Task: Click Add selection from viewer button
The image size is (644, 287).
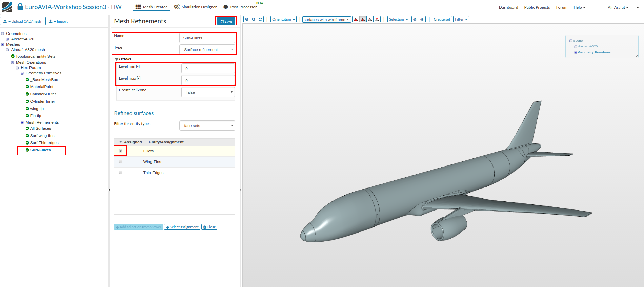Action: (x=139, y=227)
